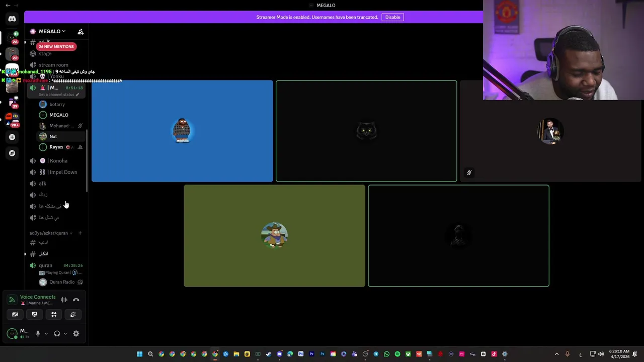Open output device options arrow beside headphones
This screenshot has width=644, height=362.
65,333
